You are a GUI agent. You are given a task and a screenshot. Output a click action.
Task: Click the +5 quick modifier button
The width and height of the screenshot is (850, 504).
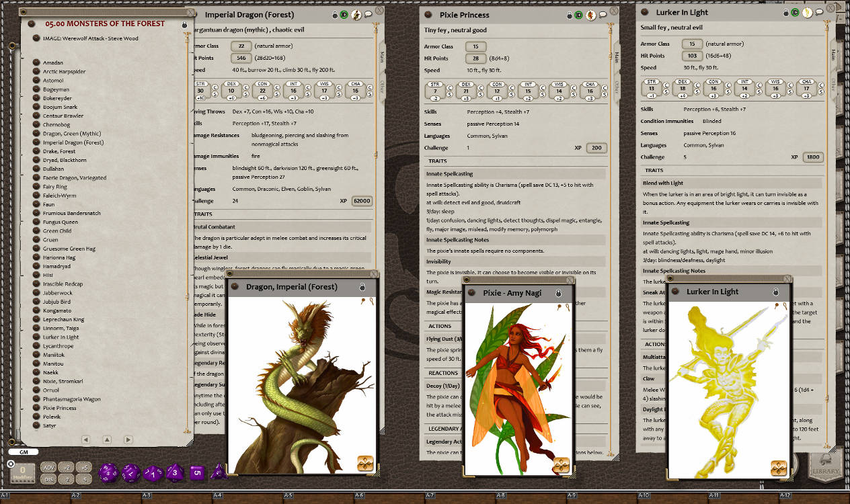pos(83,468)
